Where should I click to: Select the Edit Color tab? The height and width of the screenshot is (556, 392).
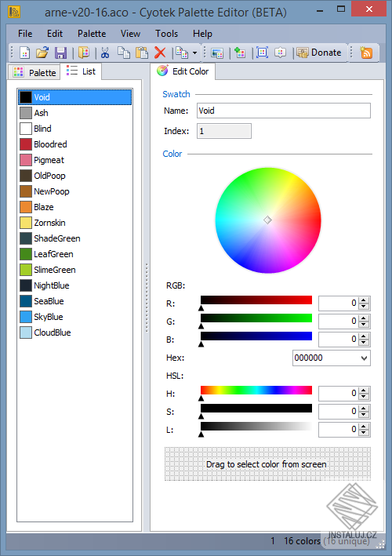click(183, 71)
